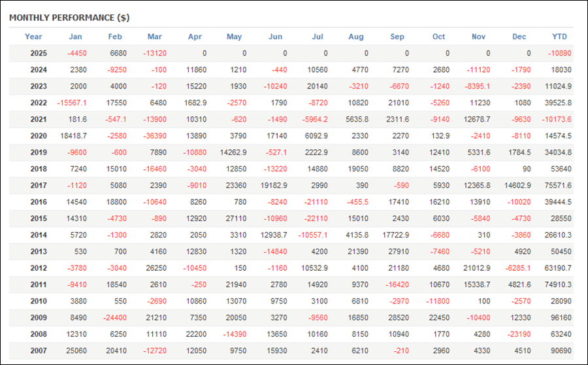Click the 2022 YTD value 39525.8
Image resolution: width=588 pixels, height=365 pixels.
pos(558,103)
